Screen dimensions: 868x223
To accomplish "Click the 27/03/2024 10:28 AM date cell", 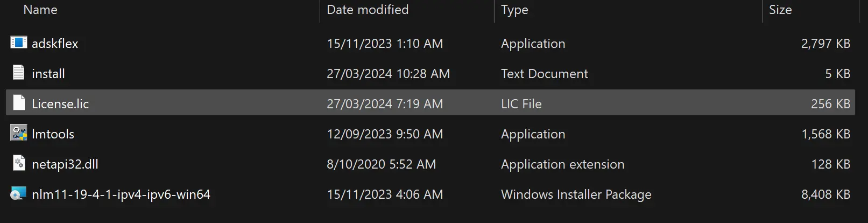I will [388, 74].
